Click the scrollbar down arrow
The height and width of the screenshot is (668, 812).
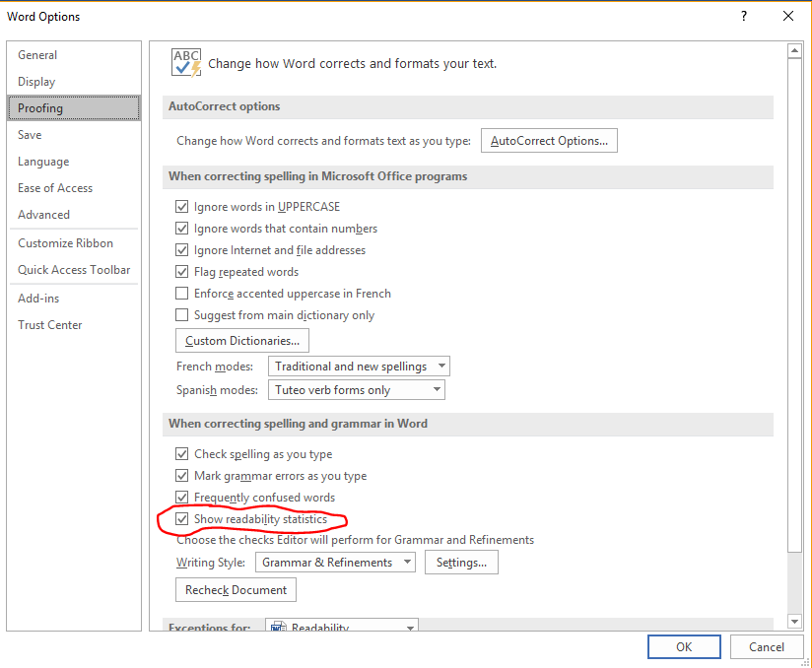[794, 621]
